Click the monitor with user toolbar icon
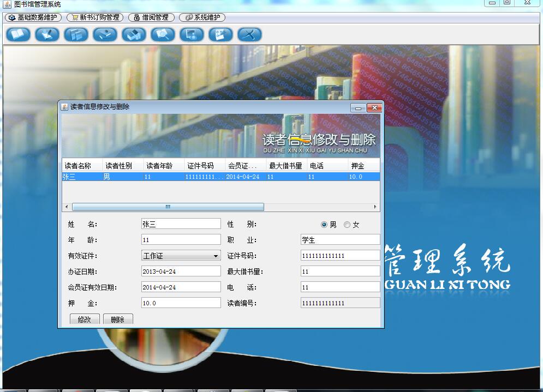 click(x=192, y=34)
